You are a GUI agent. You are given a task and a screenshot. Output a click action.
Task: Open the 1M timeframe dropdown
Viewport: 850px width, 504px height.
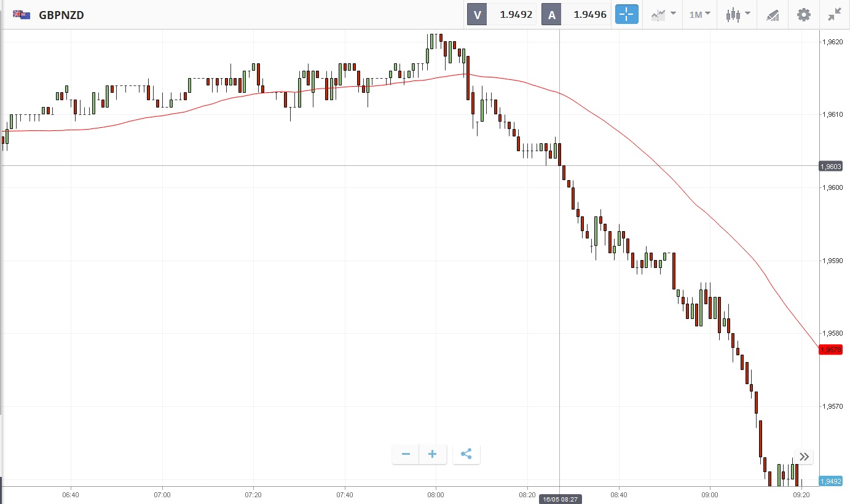(x=699, y=15)
